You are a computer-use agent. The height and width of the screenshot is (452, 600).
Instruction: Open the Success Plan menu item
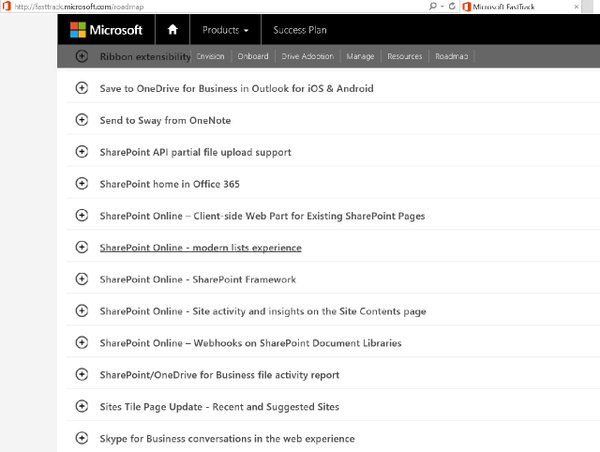pos(300,30)
